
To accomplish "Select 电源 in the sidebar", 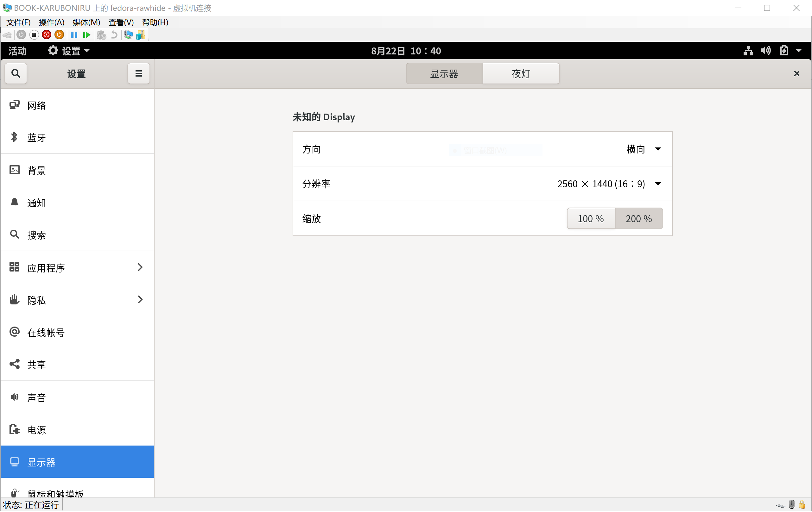I will (77, 430).
